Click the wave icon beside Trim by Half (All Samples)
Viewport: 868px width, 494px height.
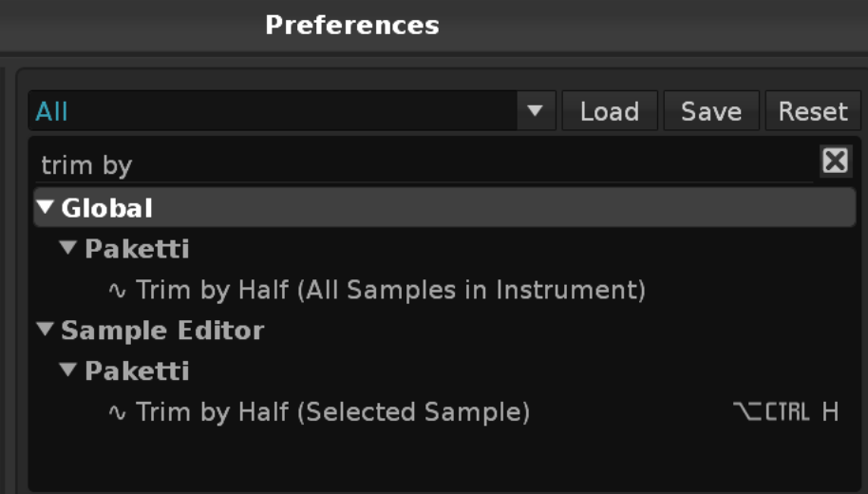pos(118,290)
